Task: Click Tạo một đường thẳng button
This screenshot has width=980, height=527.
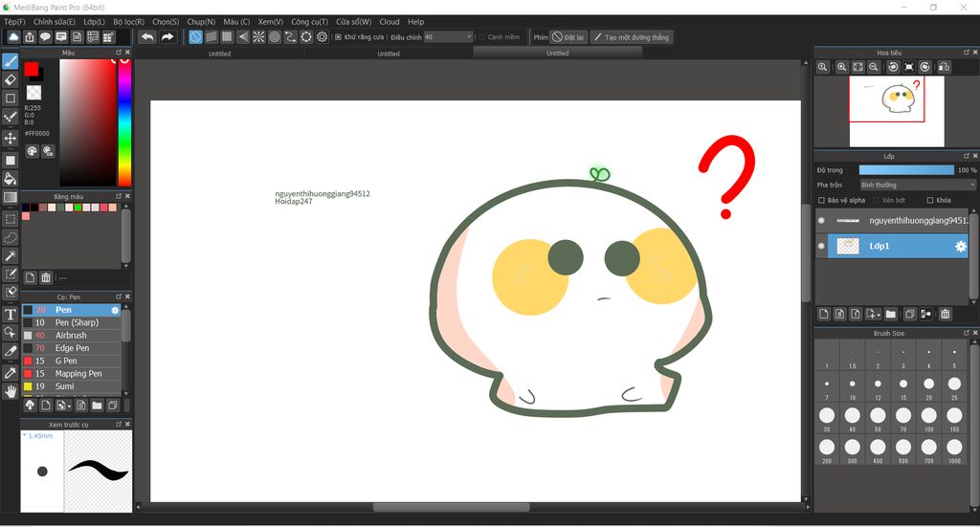Action: [x=632, y=37]
